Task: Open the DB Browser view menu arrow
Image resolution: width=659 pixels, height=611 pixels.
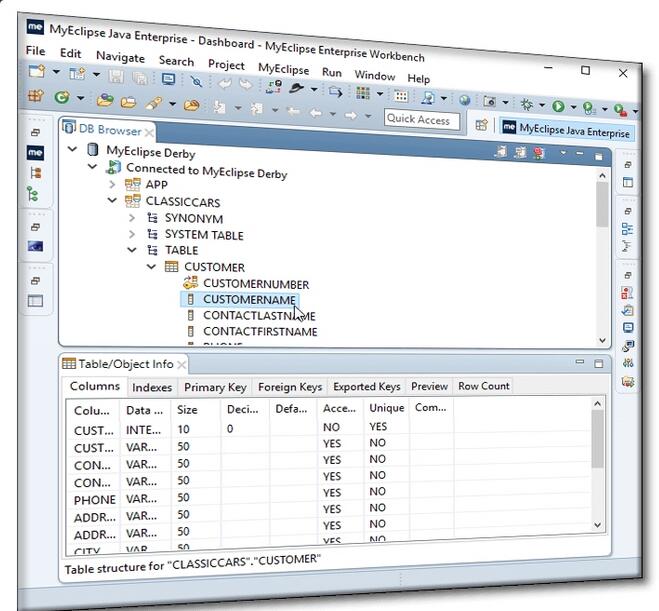Action: click(563, 153)
